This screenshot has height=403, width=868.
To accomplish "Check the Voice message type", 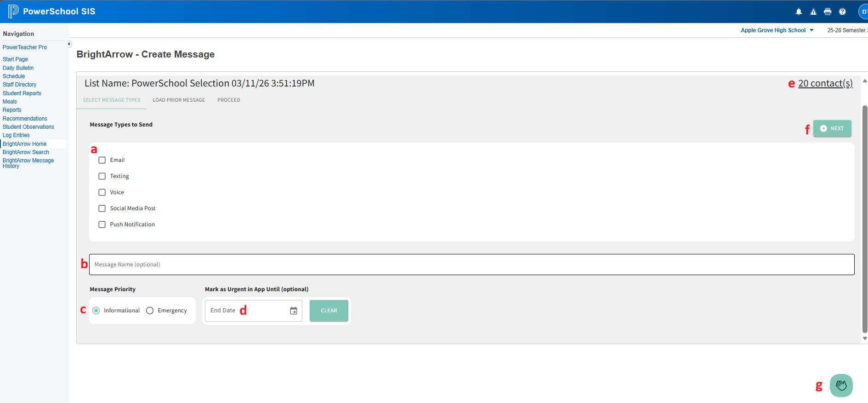I will tap(102, 192).
